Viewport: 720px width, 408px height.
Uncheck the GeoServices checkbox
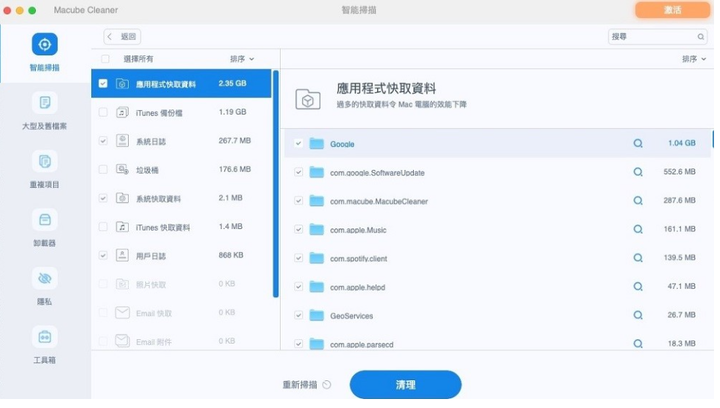(298, 315)
